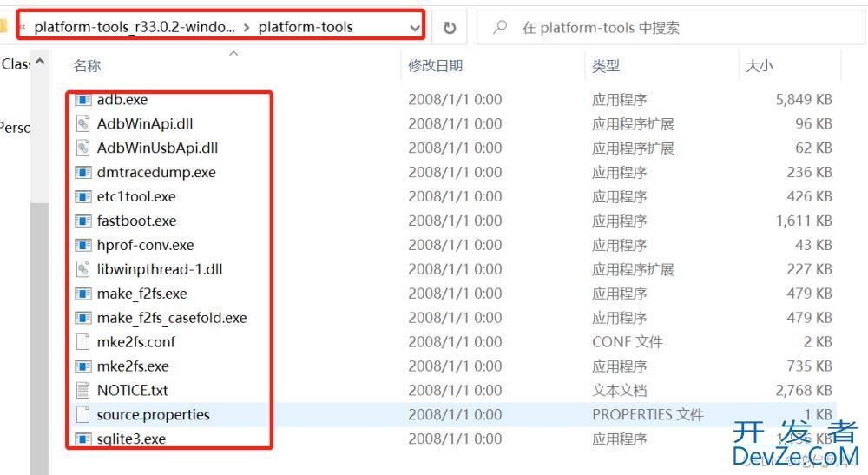Expand the breadcrumb chevron before platform-tools
This screenshot has height=475, width=868.
(247, 27)
